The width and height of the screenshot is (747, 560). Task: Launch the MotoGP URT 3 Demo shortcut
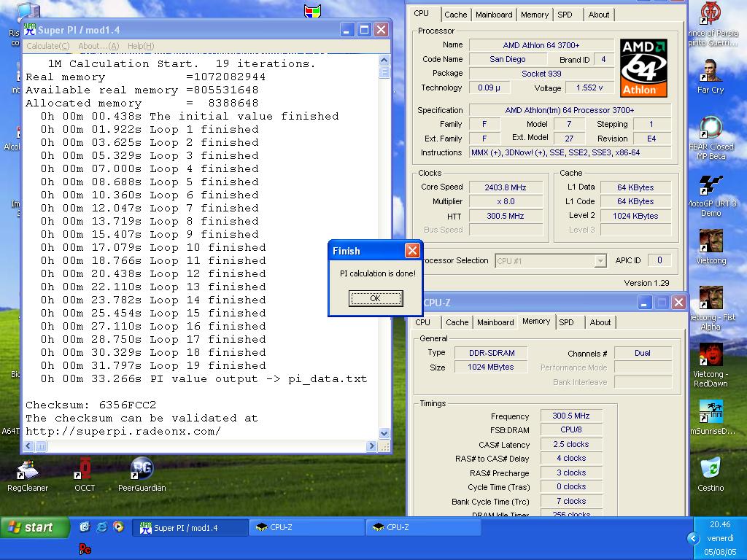[711, 195]
